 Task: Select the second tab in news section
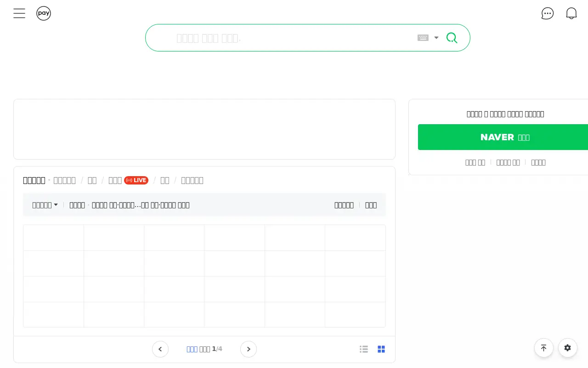tap(64, 180)
